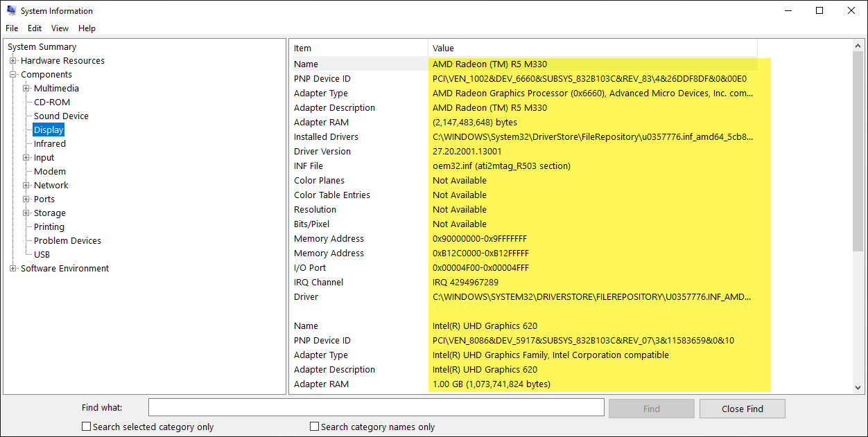Click the 27.20.2001.13001 value
The width and height of the screenshot is (868, 437).
pos(467,151)
